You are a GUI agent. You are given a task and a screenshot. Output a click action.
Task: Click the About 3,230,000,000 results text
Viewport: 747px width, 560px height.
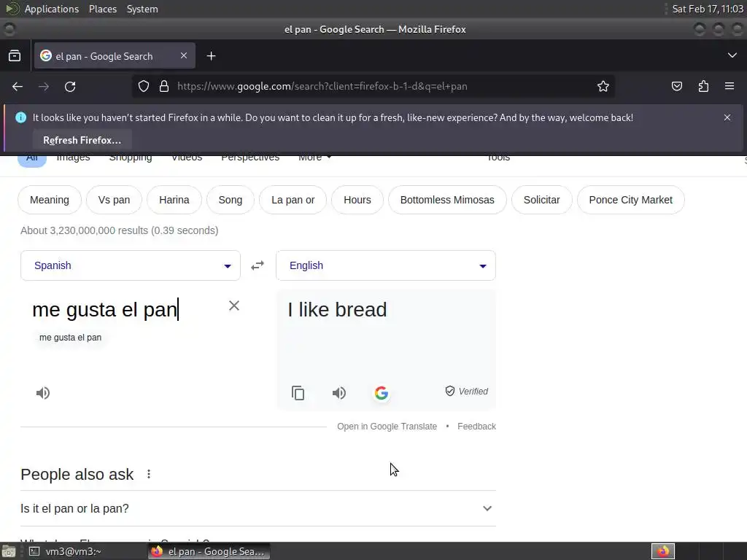[119, 230]
